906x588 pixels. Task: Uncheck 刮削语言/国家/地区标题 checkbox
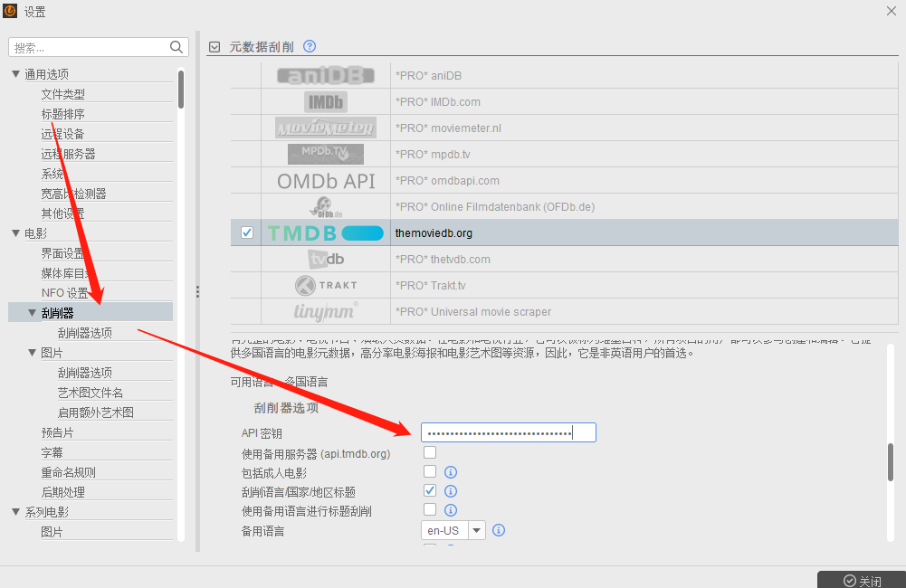point(429,490)
